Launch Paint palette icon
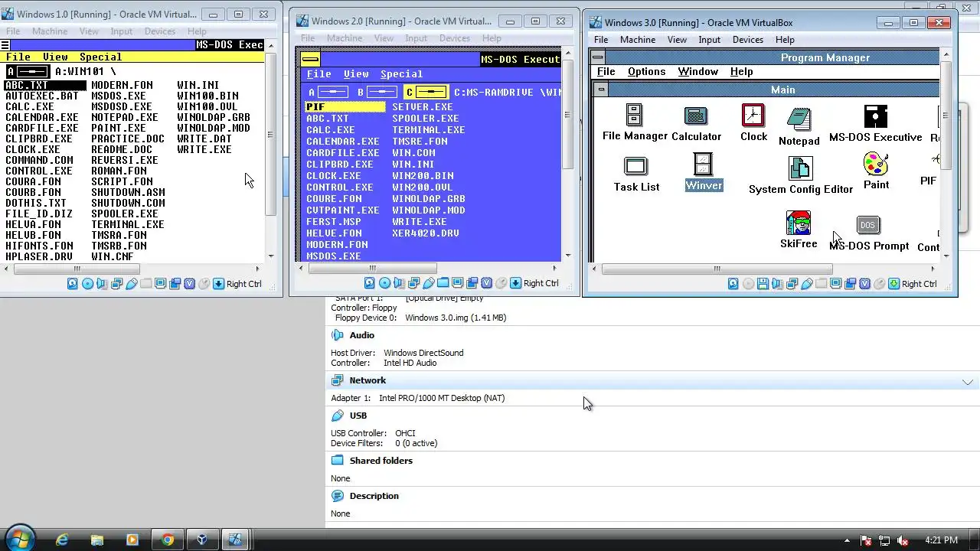 click(876, 171)
